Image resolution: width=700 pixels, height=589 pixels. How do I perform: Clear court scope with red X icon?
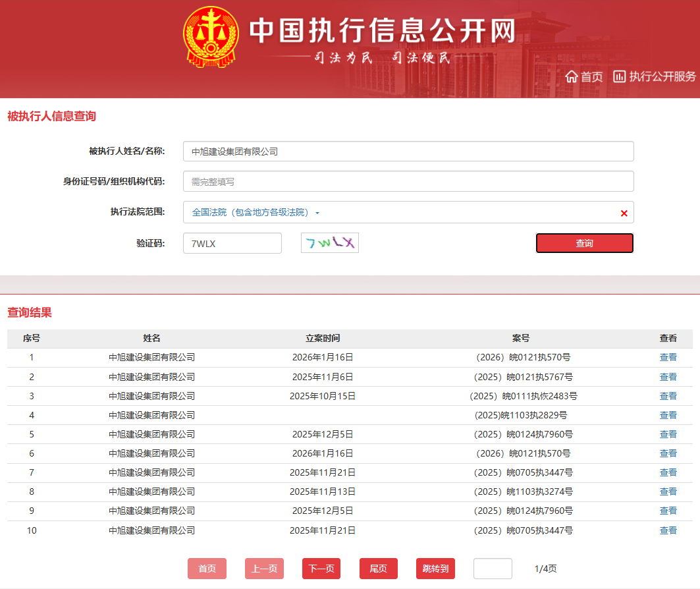(624, 213)
